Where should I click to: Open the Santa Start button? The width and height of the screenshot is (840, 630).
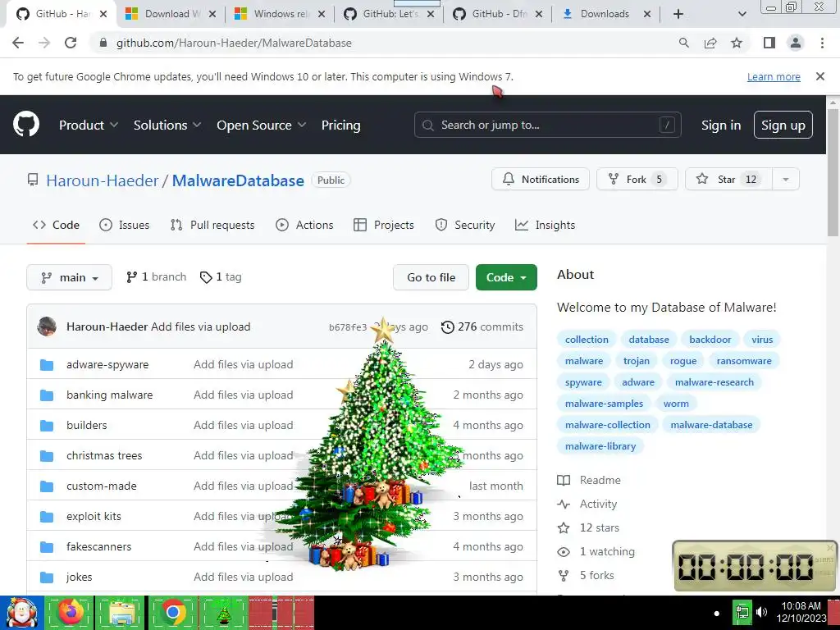tap(22, 612)
